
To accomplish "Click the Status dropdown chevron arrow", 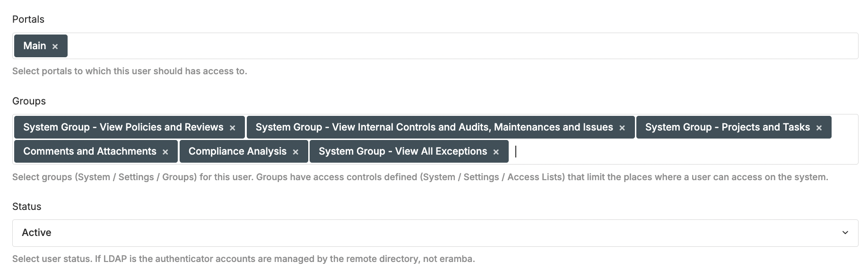I will (845, 233).
